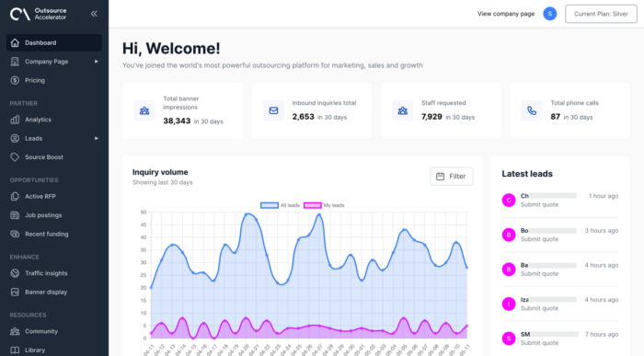The width and height of the screenshot is (644, 356).
Task: Click the Traffic insights icon
Action: click(15, 273)
